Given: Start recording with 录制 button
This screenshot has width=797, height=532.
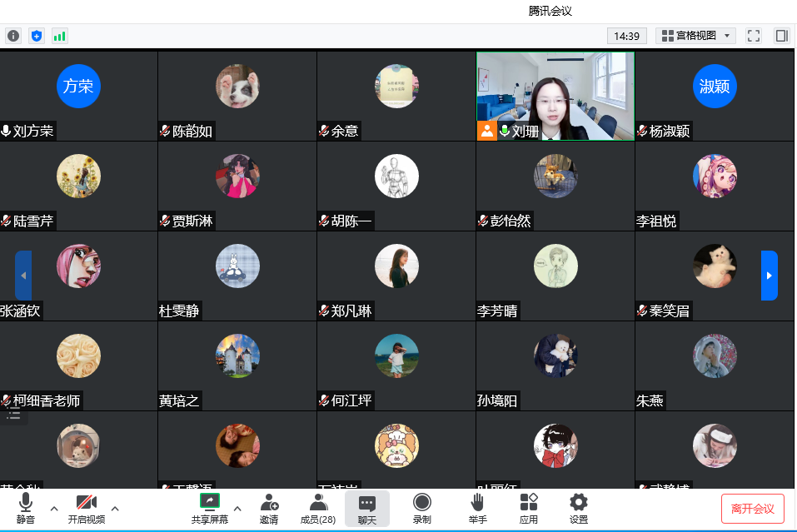Looking at the screenshot, I should pyautogui.click(x=422, y=508).
